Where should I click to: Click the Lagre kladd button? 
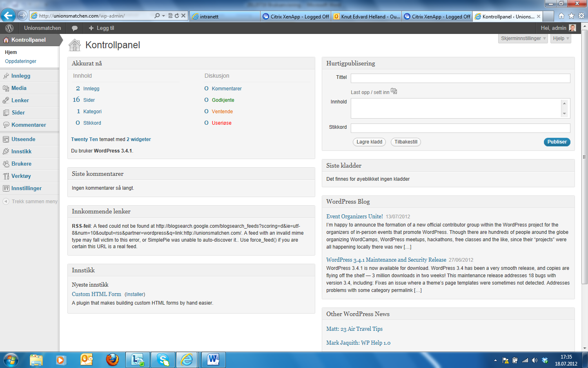(x=370, y=142)
